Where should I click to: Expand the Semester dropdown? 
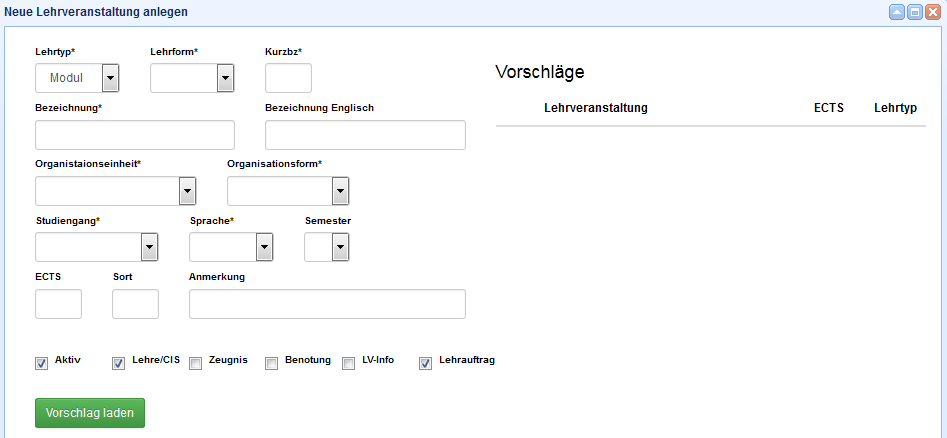327,247
